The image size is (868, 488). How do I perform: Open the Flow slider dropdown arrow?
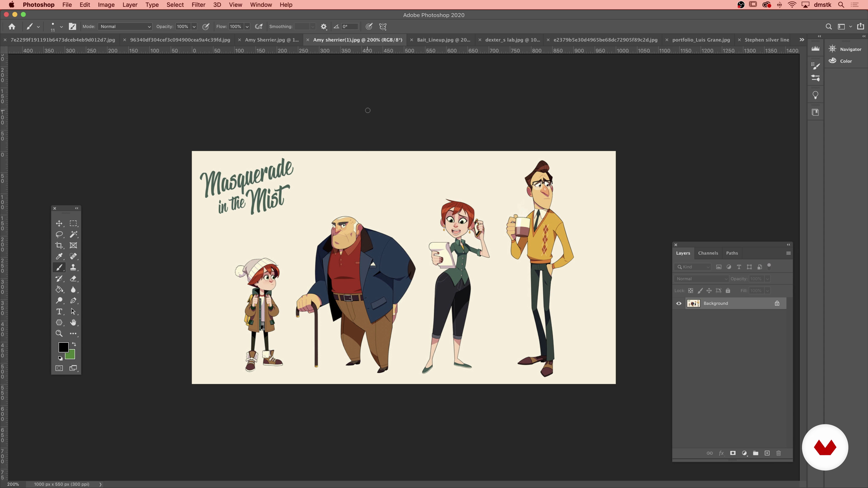pyautogui.click(x=247, y=26)
